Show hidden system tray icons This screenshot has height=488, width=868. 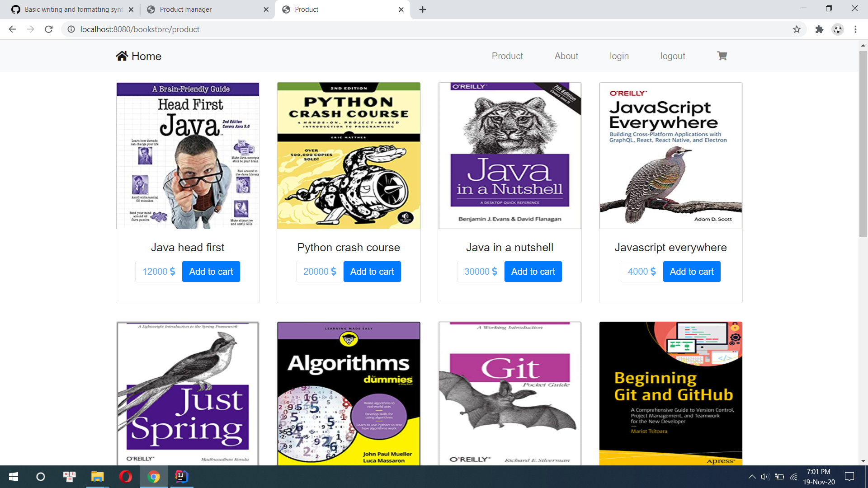pos(752,477)
